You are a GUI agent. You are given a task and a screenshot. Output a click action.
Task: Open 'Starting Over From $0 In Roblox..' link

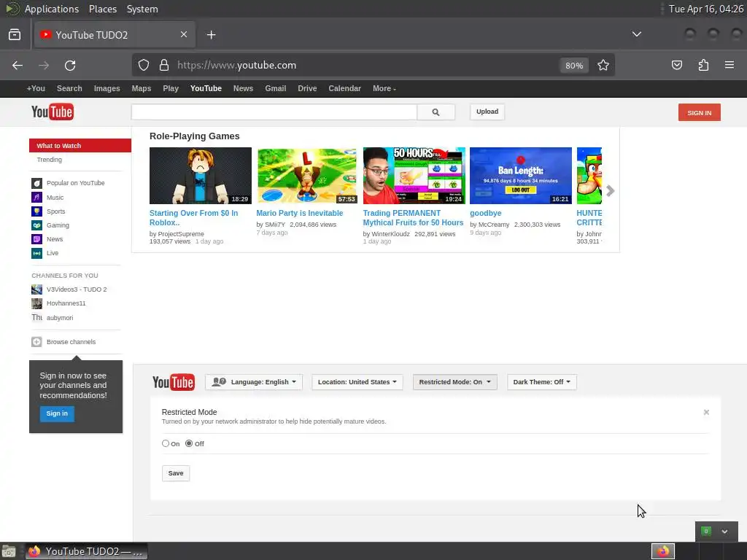[x=193, y=217]
